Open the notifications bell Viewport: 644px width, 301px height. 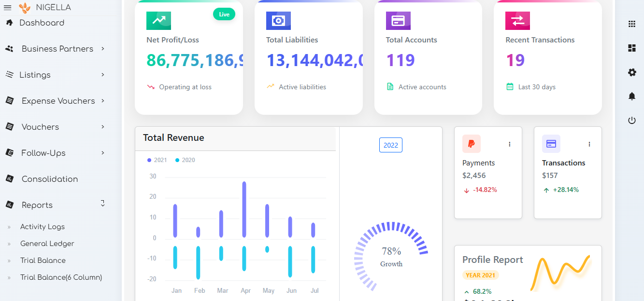coord(631,96)
